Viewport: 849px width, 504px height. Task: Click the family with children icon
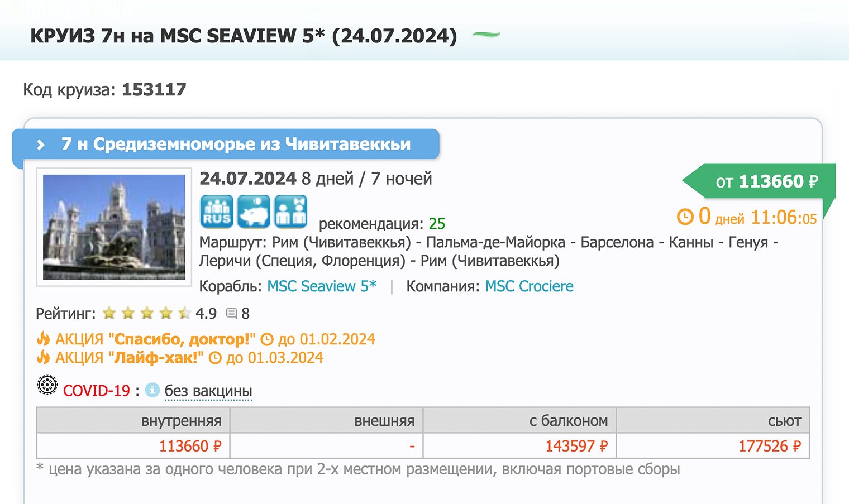tap(291, 212)
